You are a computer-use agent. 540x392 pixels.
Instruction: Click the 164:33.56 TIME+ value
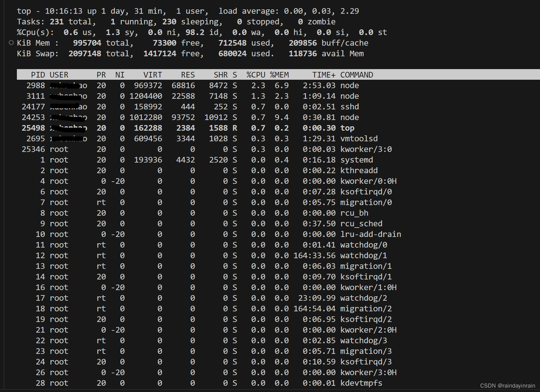click(314, 256)
